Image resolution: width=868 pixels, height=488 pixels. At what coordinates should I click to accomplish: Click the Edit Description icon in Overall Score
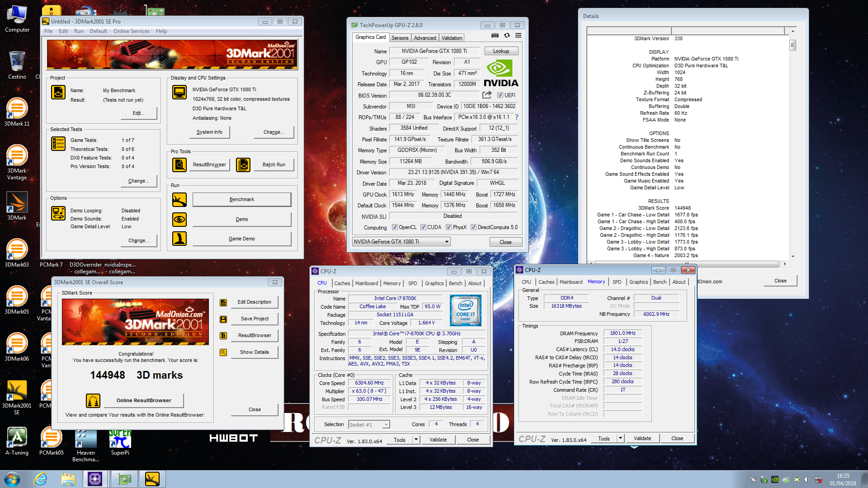click(x=223, y=302)
